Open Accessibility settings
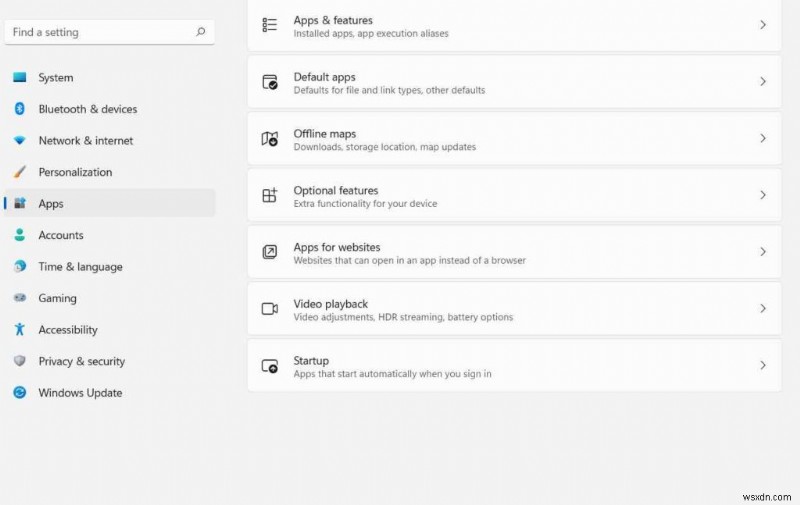 point(110,330)
